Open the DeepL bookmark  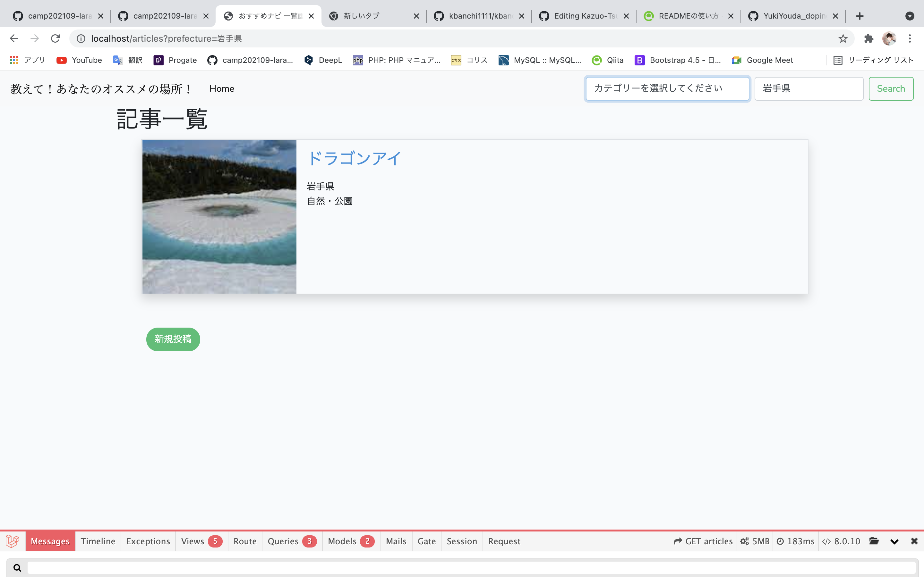click(x=323, y=60)
